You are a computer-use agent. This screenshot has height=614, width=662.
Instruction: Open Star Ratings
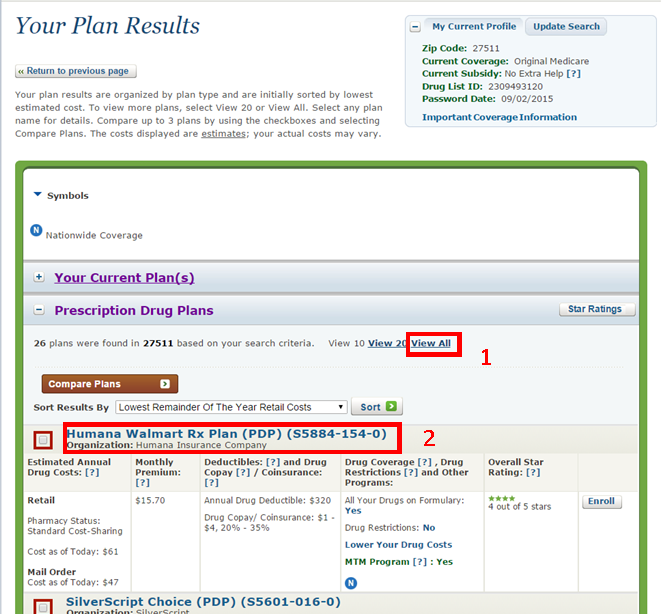597,309
